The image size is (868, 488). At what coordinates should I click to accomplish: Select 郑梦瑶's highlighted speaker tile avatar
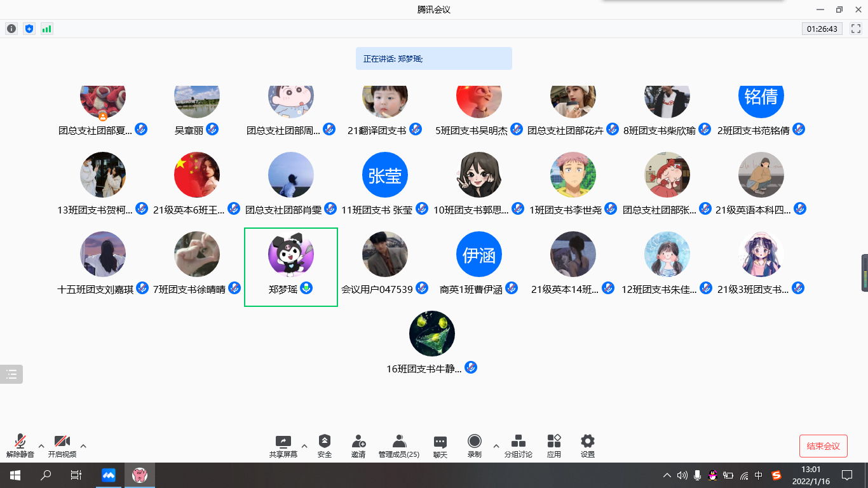tap(291, 254)
